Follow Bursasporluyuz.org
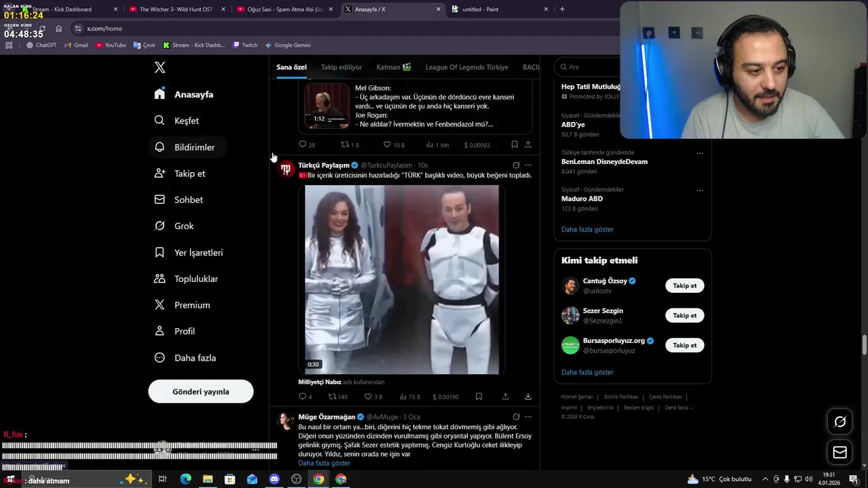Image resolution: width=868 pixels, height=488 pixels. pos(685,345)
